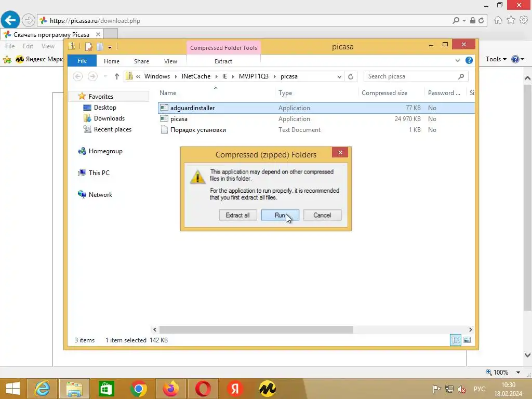Click the Compressed Folder Tools tab header
The image size is (532, 399).
(x=223, y=48)
